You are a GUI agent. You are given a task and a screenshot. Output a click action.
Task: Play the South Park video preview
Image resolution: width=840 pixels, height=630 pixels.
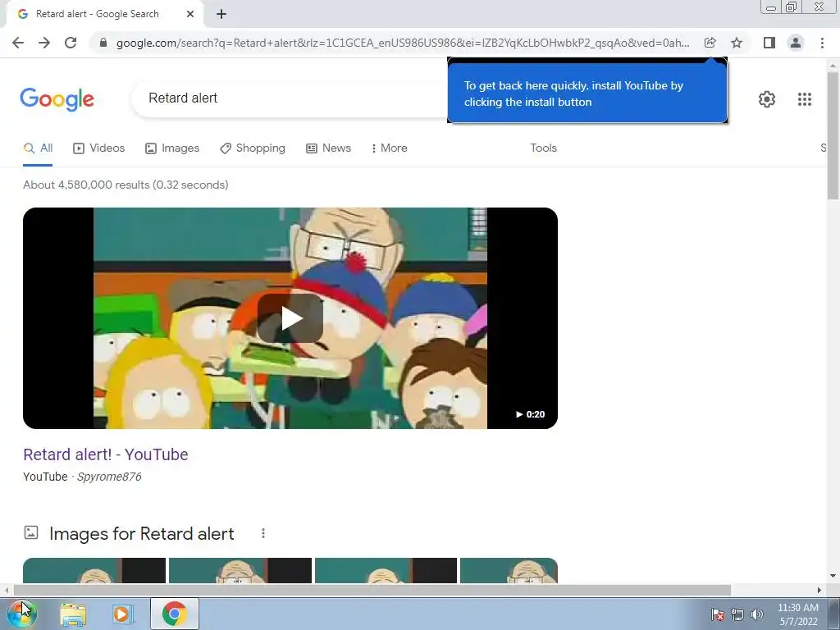tap(290, 318)
